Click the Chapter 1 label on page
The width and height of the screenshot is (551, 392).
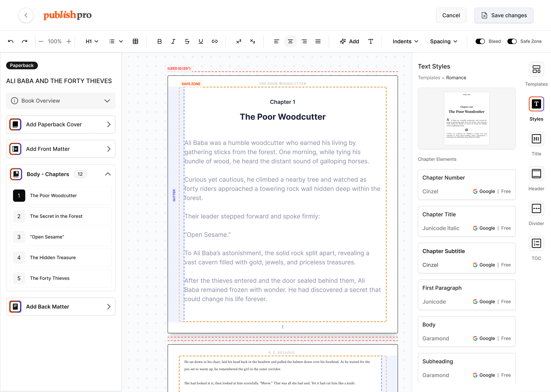pos(283,102)
